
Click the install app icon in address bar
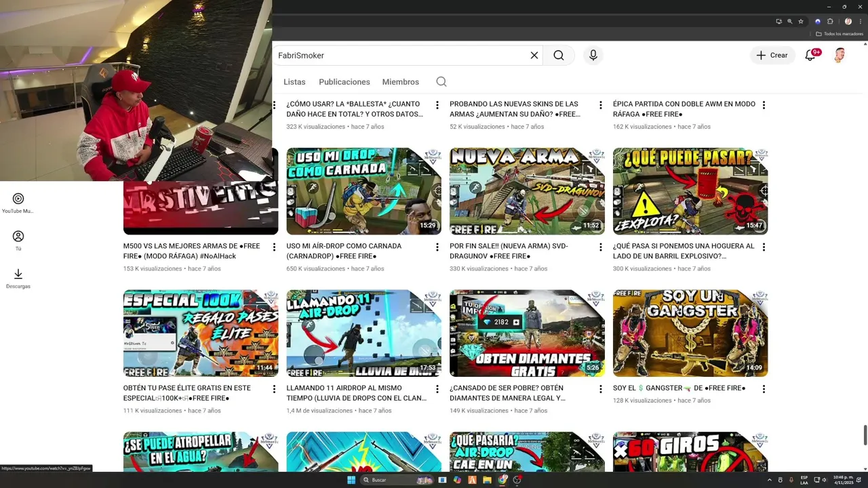click(x=778, y=22)
